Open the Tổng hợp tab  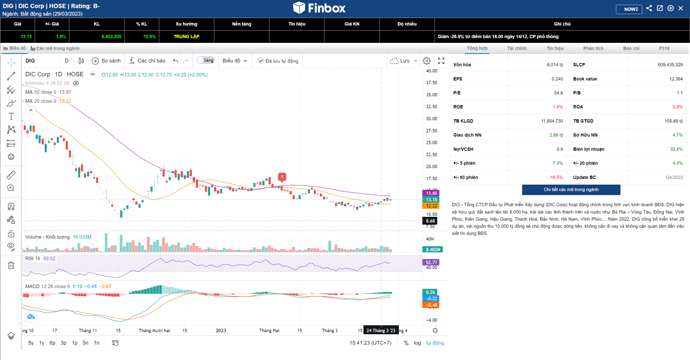(x=477, y=48)
